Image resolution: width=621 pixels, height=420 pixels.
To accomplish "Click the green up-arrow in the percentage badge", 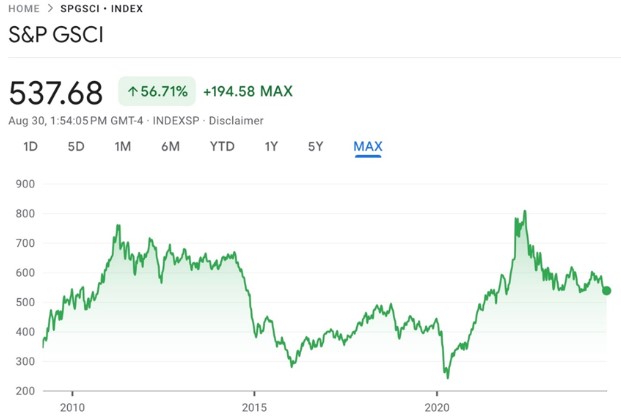I will 132,92.
